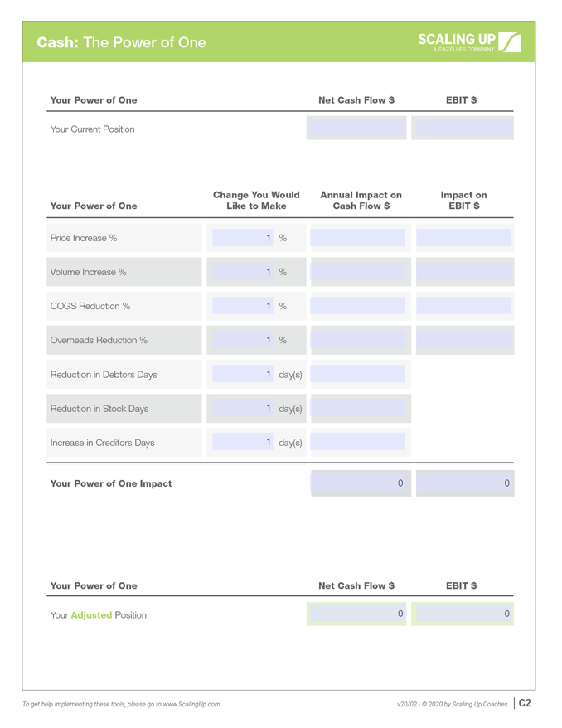
Task: Select Creditors Days cash flow impact field
Action: point(357,442)
